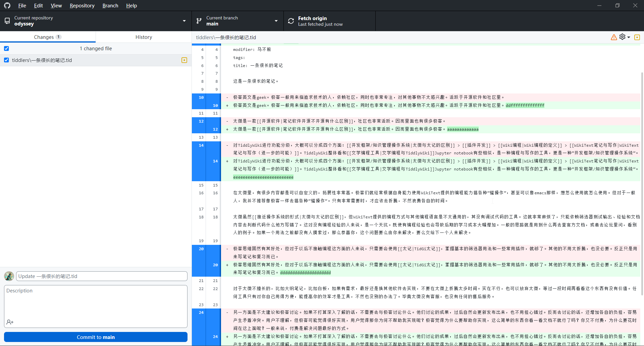This screenshot has width=644, height=346.
Task: Click the '1 changed file' label
Action: pyautogui.click(x=96, y=49)
